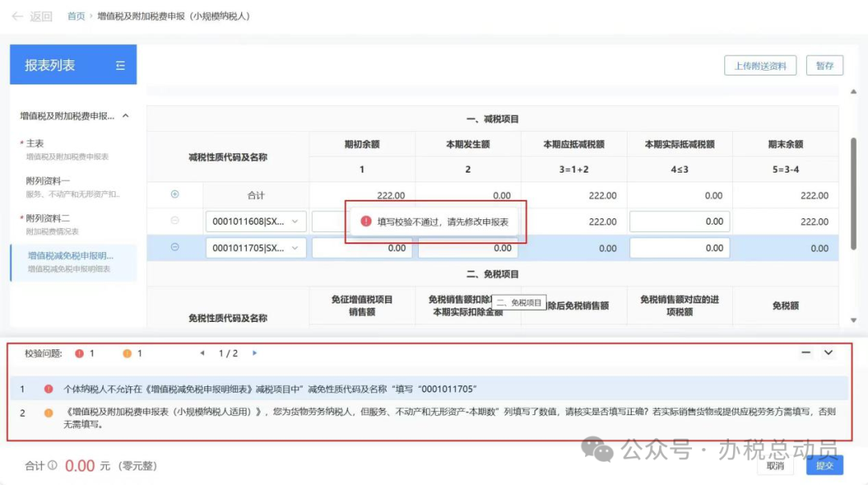Collapse the 校验问题 panel via its chevron
The image size is (868, 485).
(828, 352)
